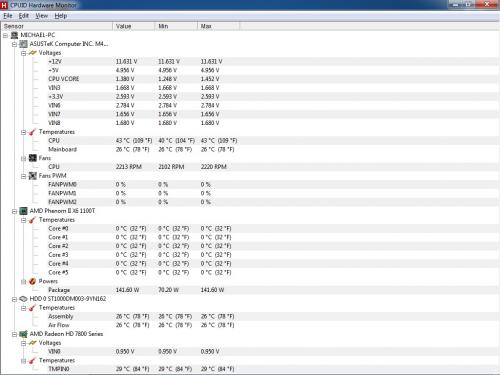Image resolution: width=500 pixels, height=375 pixels.
Task: Click the ASUSTeK motherboard icon
Action: 23,44
